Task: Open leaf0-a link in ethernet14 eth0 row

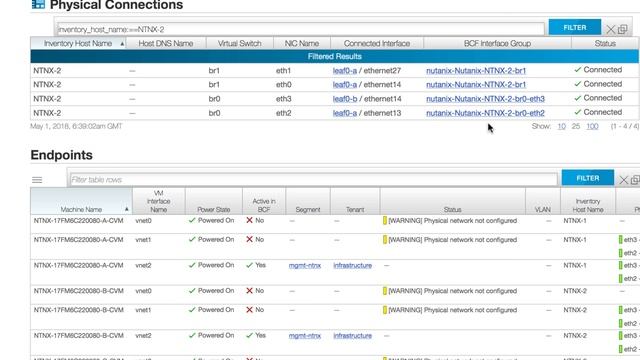Action: tap(344, 84)
